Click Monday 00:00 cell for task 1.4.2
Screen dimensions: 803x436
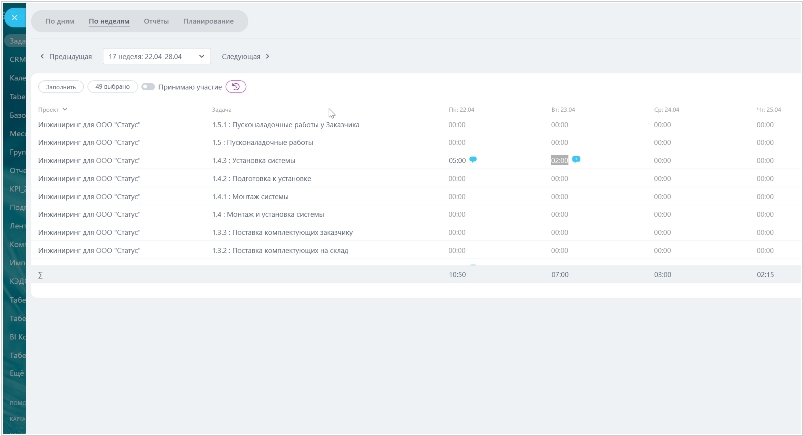point(457,178)
